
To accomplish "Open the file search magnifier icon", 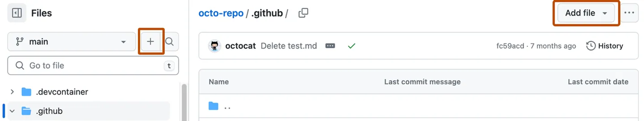I will pos(169,41).
